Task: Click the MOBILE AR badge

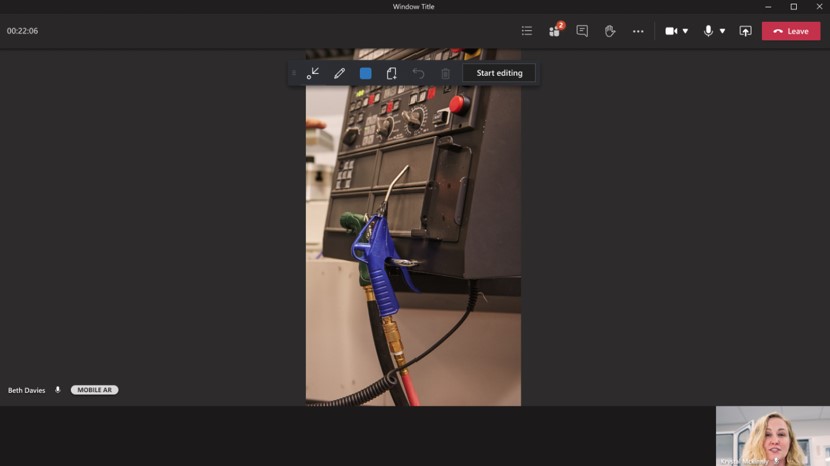Action: coord(94,390)
